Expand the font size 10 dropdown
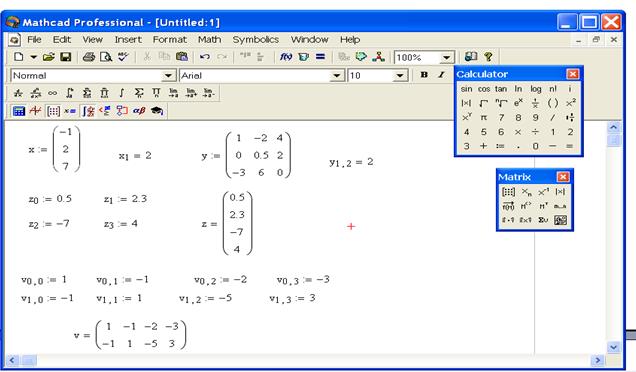The width and height of the screenshot is (636, 372). 400,76
